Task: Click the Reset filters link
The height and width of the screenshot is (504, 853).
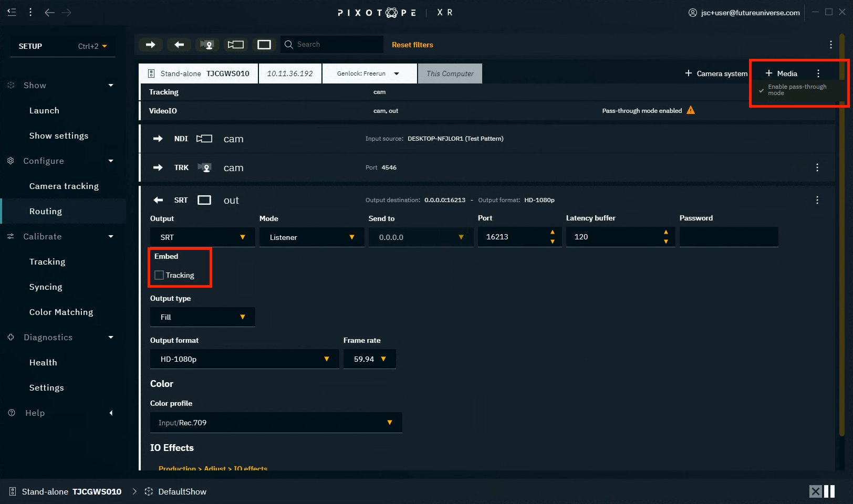Action: click(412, 45)
